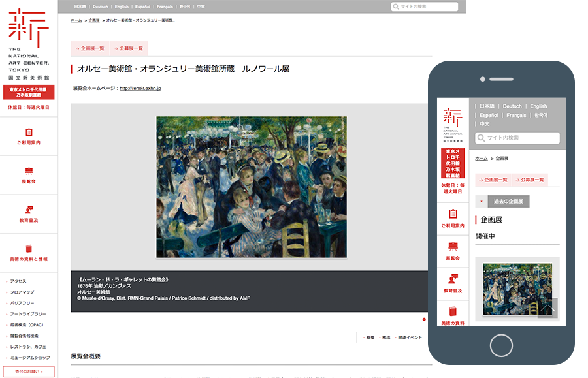588x378 pixels.
Task: Open ミュージアムショップ in desktop sidebar list
Action: (x=30, y=358)
